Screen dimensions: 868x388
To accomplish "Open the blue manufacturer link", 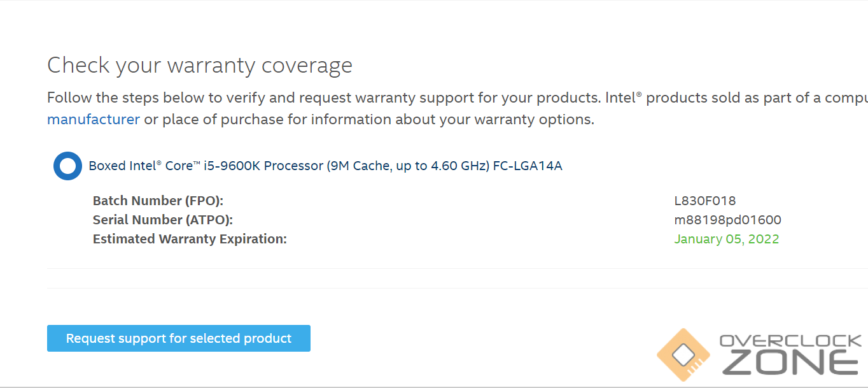I will (94, 120).
